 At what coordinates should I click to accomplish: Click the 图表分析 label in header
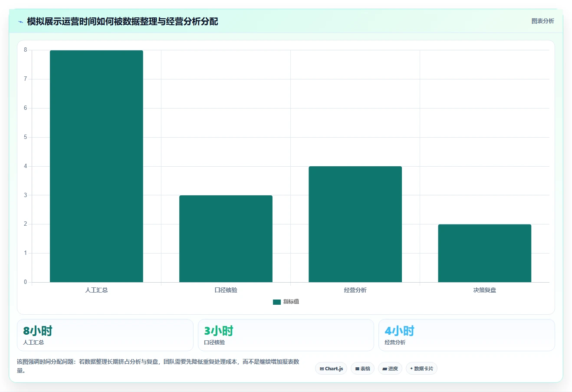(x=542, y=21)
